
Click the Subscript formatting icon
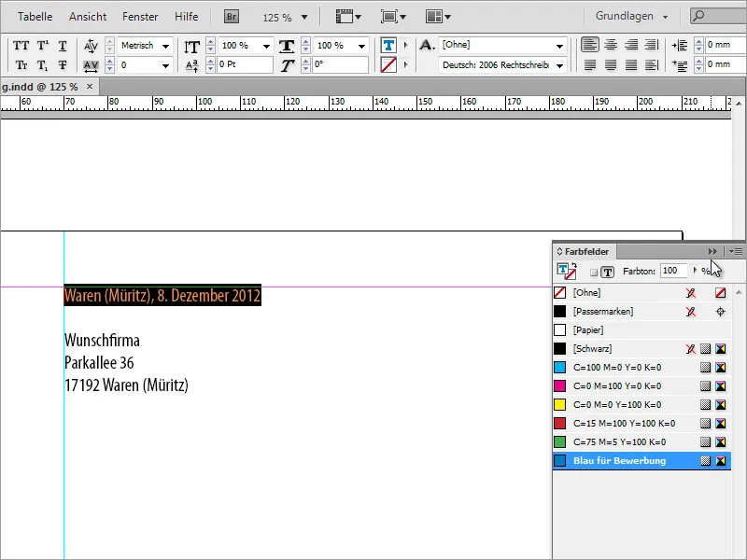[42, 65]
